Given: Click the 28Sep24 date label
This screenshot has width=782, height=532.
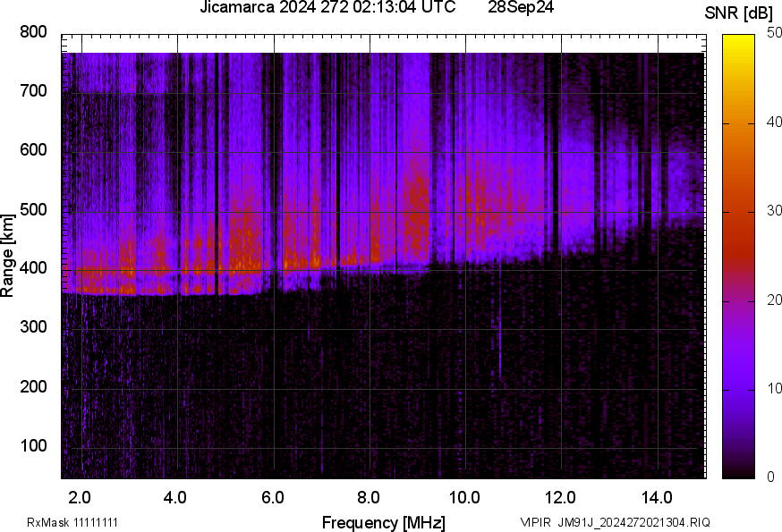Looking at the screenshot, I should pyautogui.click(x=521, y=9).
